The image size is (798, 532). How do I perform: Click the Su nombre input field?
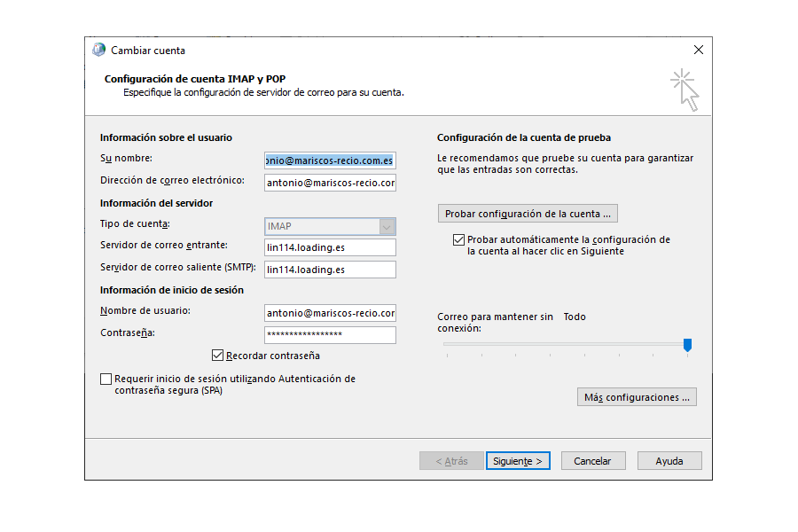[x=330, y=160]
